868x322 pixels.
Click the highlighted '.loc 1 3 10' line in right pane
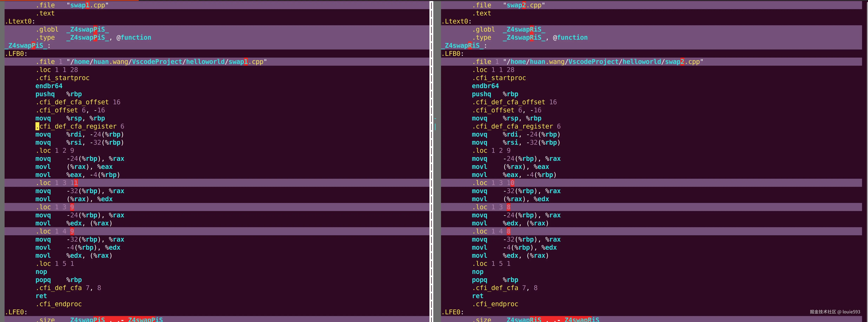click(493, 183)
